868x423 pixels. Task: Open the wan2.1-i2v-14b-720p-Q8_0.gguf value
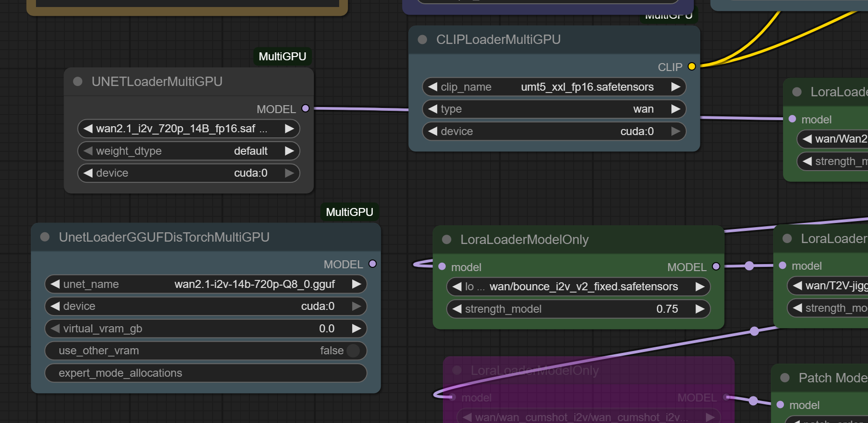click(x=255, y=284)
